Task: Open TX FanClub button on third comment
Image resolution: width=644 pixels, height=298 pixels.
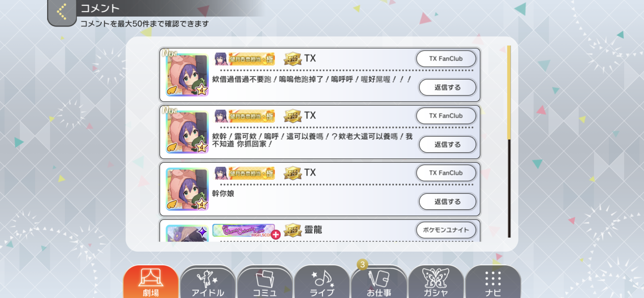Action: point(446,173)
